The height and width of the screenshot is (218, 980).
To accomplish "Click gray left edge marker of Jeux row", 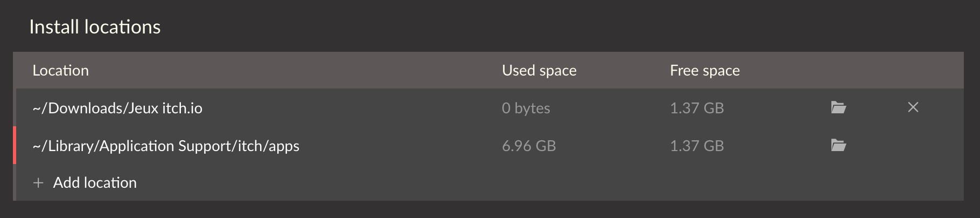I will pyautogui.click(x=15, y=107).
